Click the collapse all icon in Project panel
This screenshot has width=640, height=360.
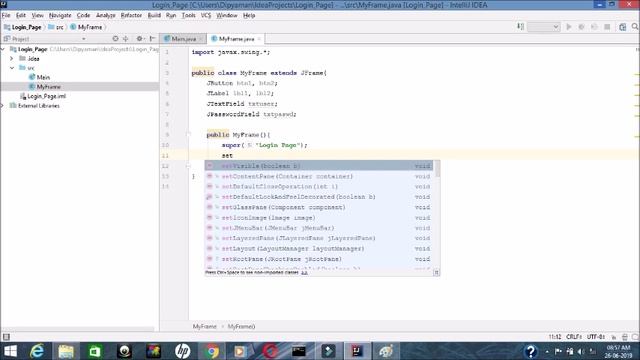pos(126,39)
